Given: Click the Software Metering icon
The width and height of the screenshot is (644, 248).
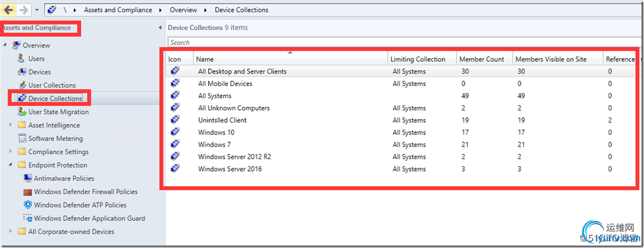Looking at the screenshot, I should 22,139.
